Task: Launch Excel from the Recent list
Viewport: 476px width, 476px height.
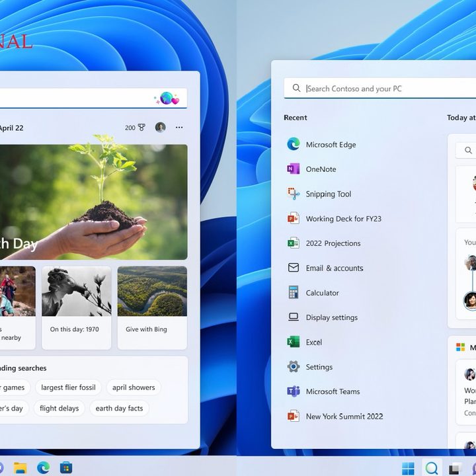Action: pos(305,342)
